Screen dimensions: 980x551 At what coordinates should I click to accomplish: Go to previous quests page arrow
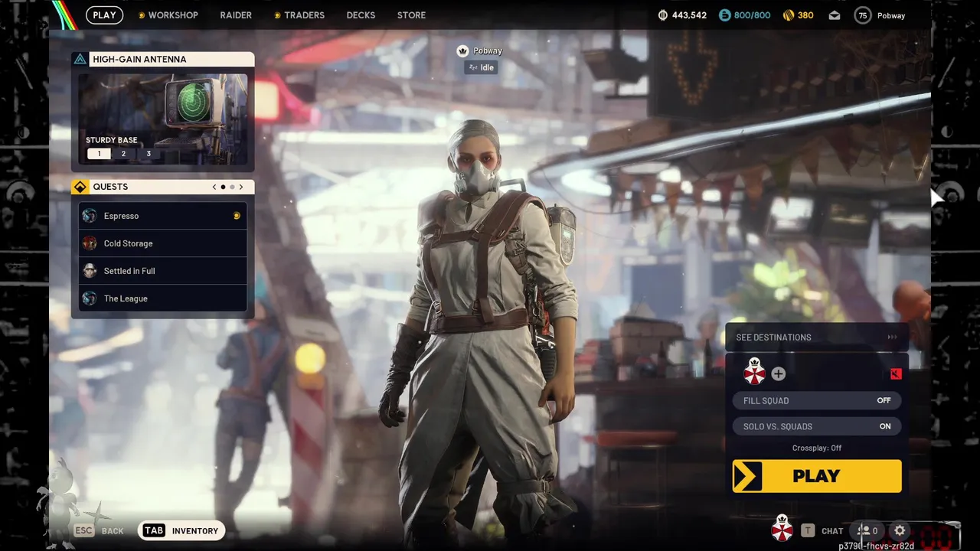(x=214, y=187)
